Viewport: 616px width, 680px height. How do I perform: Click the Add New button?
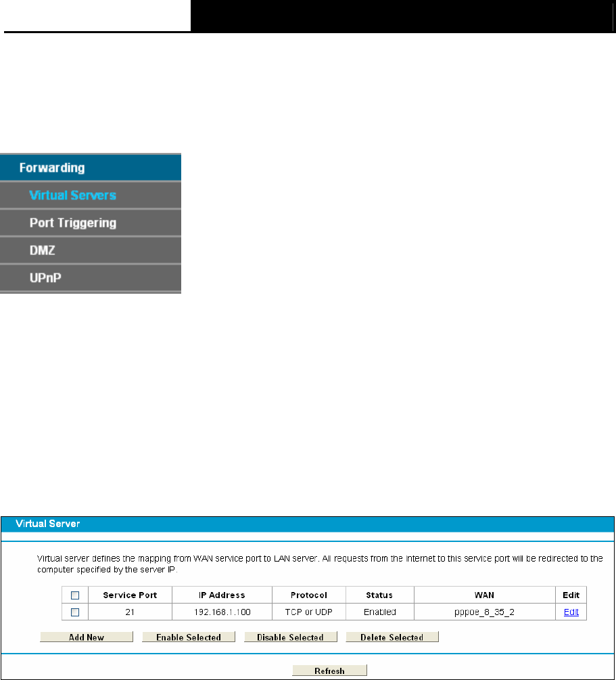point(87,637)
